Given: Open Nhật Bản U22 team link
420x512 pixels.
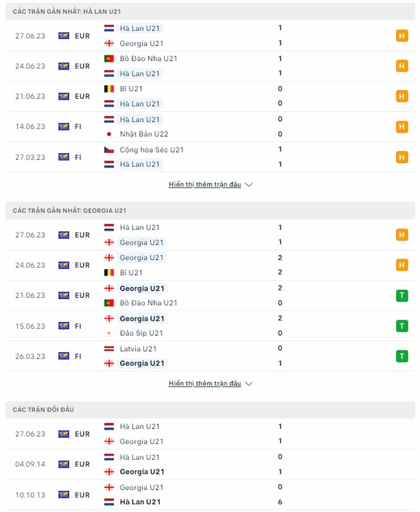Looking at the screenshot, I should point(144,134).
